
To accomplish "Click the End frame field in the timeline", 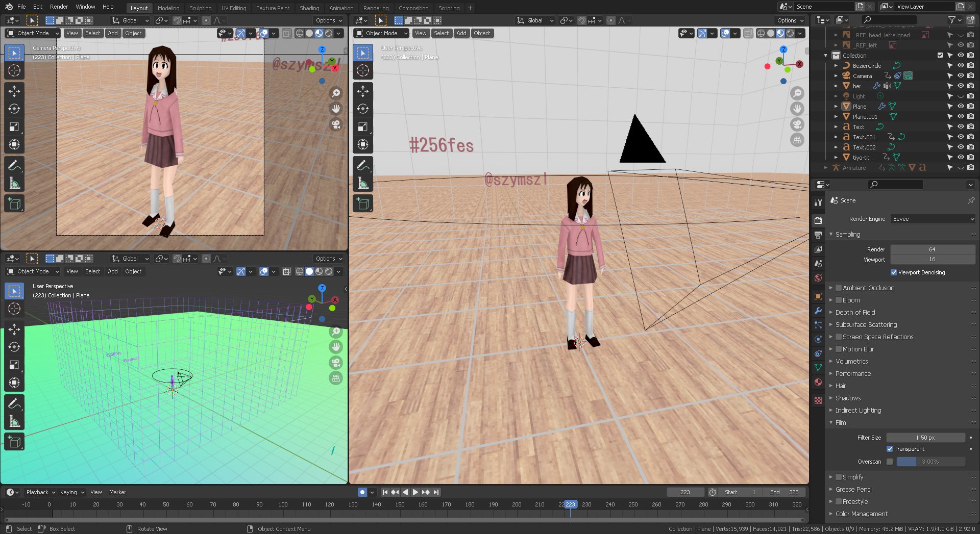I will tap(784, 492).
